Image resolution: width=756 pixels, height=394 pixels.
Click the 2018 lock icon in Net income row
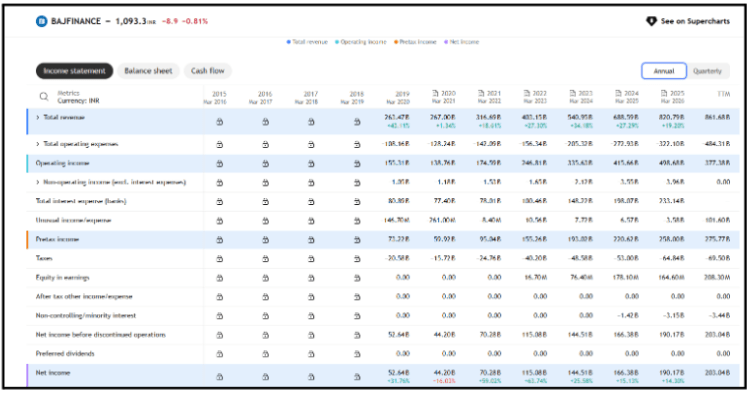[357, 377]
